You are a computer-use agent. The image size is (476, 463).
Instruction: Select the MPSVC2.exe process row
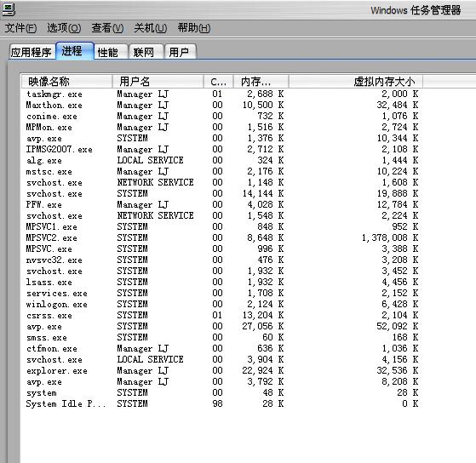221,237
